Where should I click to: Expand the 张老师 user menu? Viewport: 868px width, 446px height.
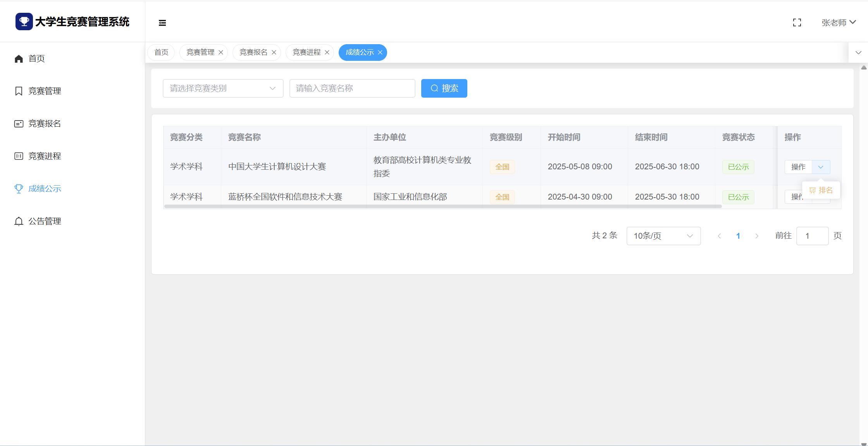[839, 22]
